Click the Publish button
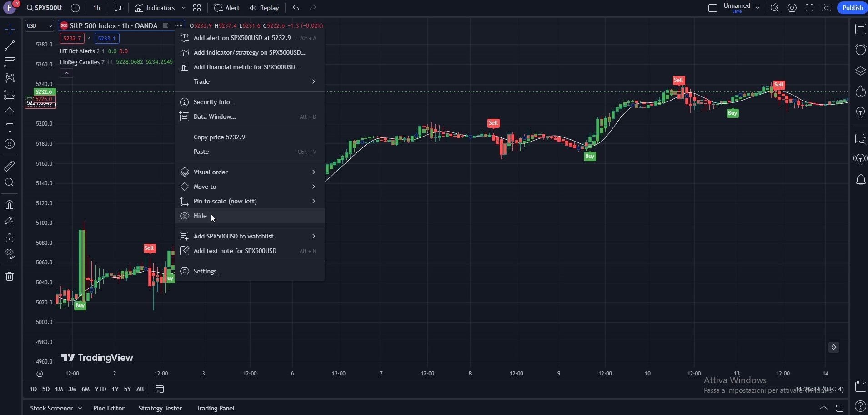 [852, 8]
